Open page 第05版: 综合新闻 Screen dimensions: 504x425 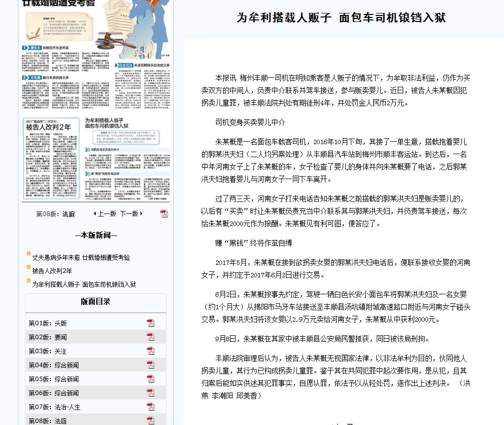[54, 379]
